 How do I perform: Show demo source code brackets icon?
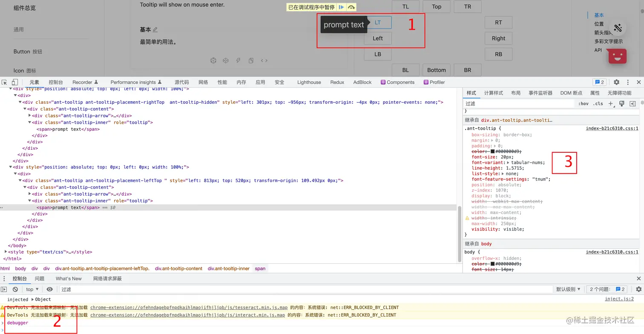pos(264,60)
